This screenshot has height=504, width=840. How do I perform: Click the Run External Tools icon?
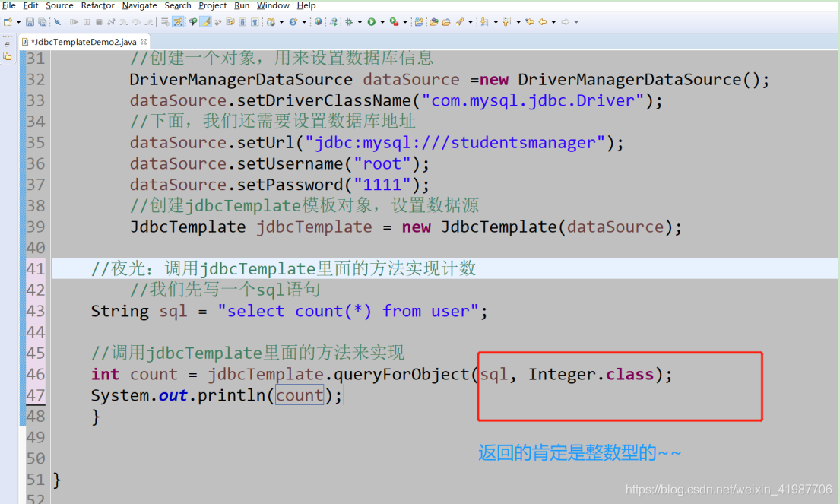point(394,22)
